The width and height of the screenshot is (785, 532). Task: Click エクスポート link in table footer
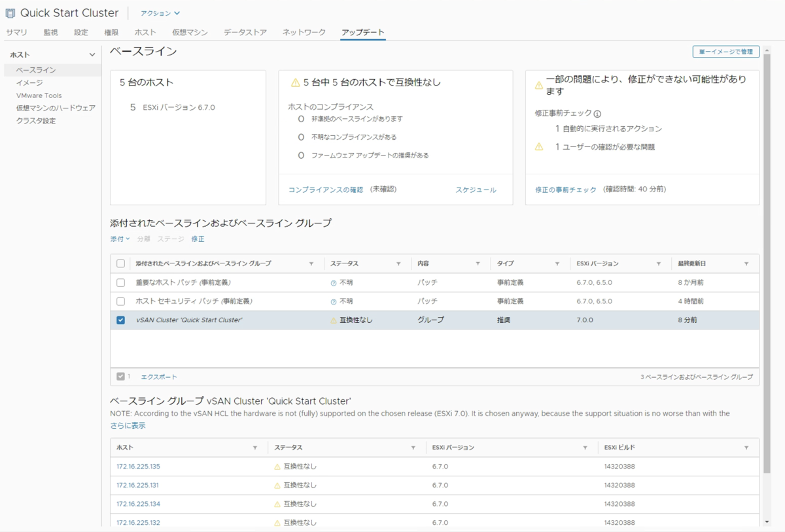[159, 376]
